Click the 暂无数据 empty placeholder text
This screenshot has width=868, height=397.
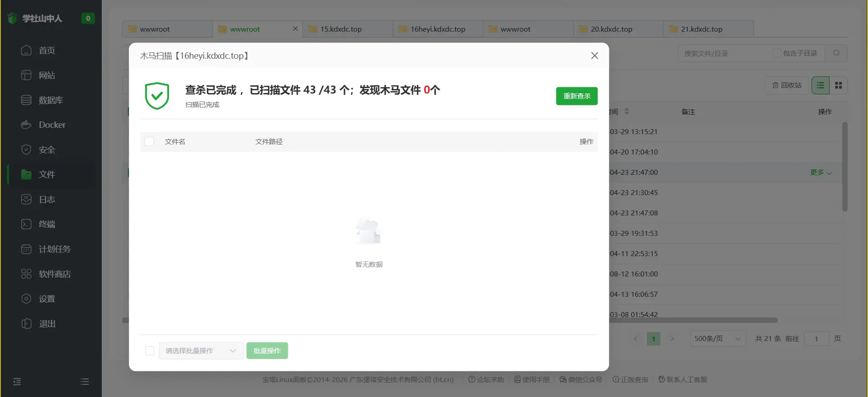[x=369, y=265]
